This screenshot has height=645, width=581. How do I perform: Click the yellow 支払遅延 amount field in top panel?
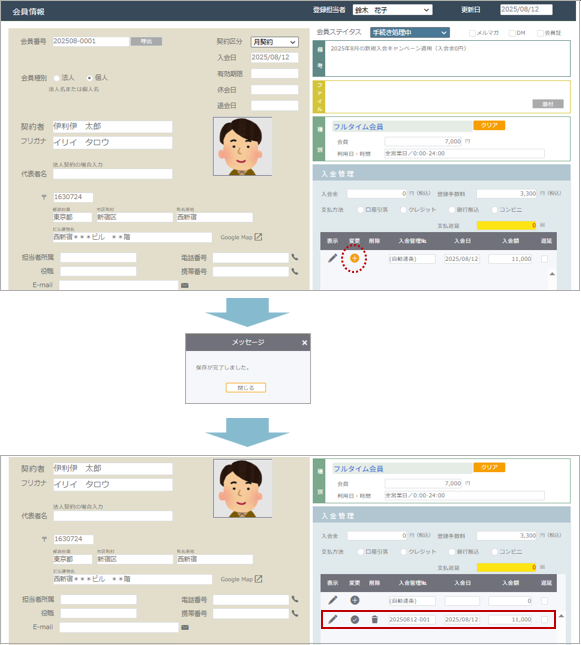tap(507, 225)
